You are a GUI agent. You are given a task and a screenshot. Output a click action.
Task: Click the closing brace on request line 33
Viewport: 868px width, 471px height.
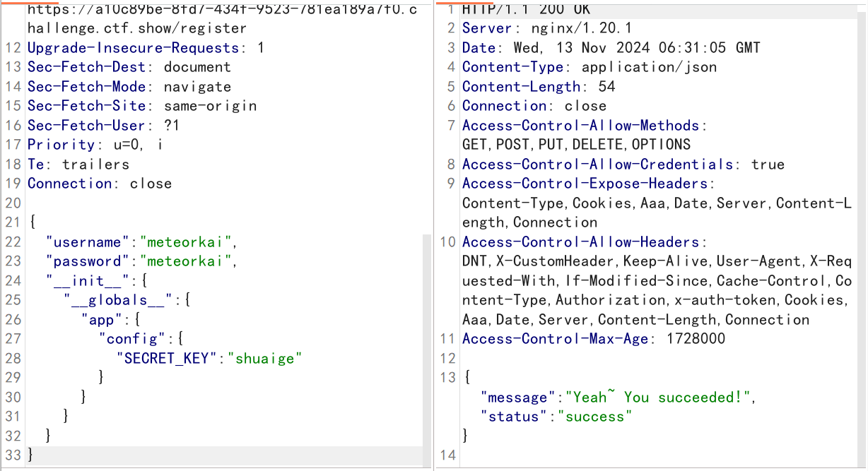30,455
